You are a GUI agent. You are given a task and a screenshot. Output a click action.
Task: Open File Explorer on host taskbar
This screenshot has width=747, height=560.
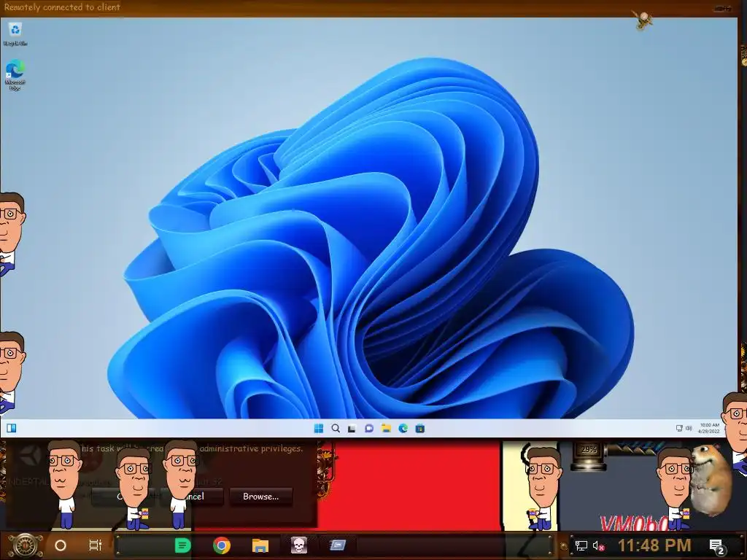point(260,545)
